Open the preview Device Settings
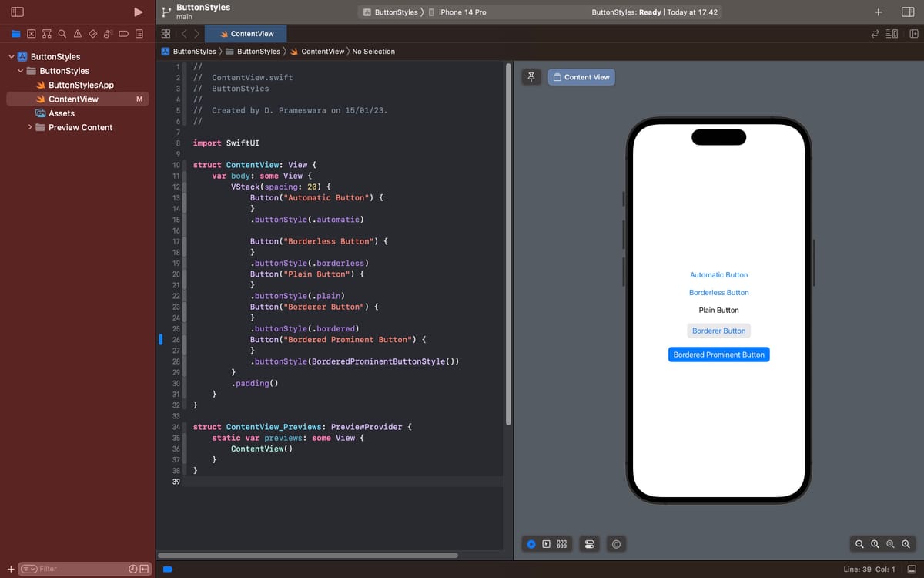 (x=589, y=544)
